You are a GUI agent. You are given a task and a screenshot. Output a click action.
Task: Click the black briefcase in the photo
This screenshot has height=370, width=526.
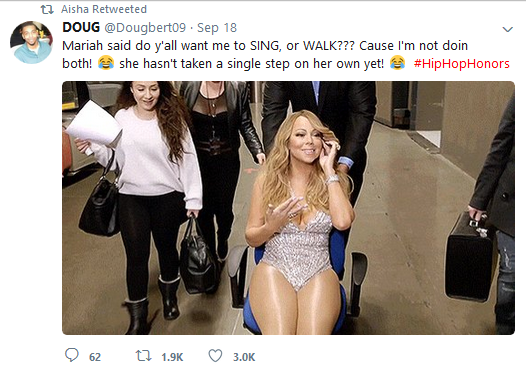coord(469,257)
